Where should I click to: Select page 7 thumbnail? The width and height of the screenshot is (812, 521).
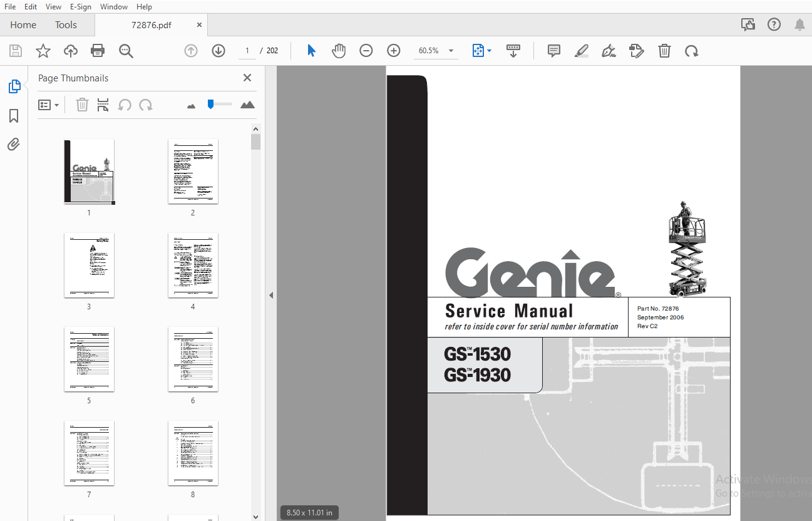click(89, 453)
